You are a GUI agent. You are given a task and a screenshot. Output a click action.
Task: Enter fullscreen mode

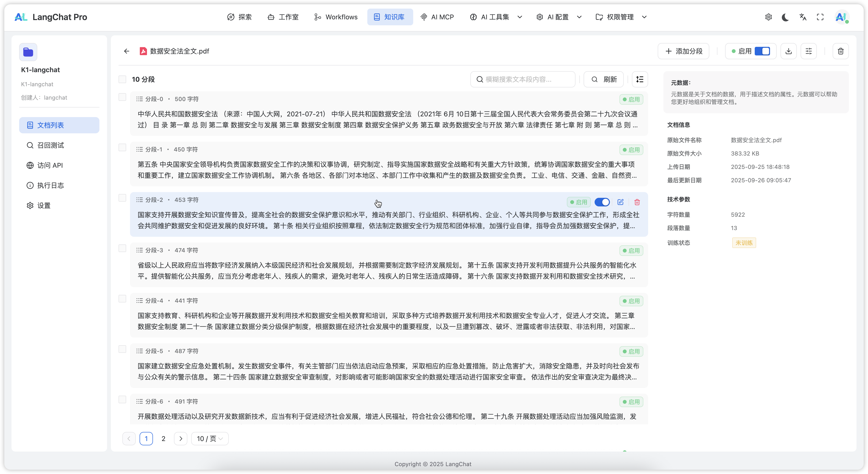pos(820,17)
